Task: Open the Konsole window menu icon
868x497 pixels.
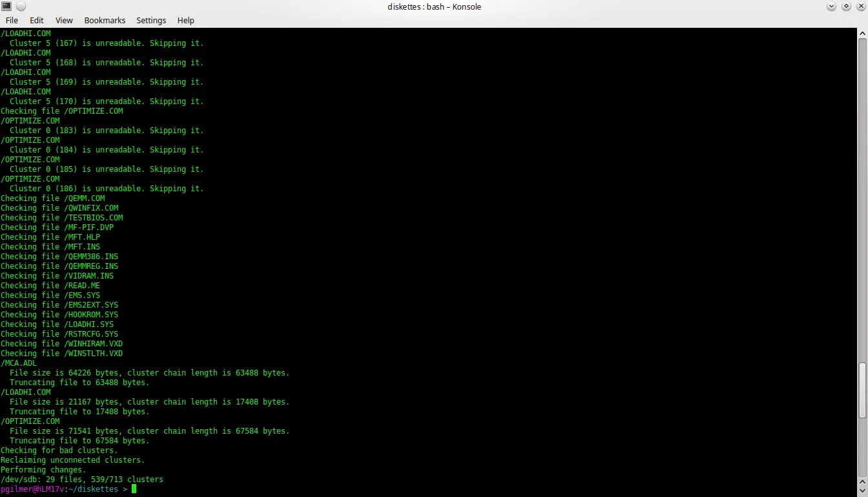Action: click(x=6, y=6)
